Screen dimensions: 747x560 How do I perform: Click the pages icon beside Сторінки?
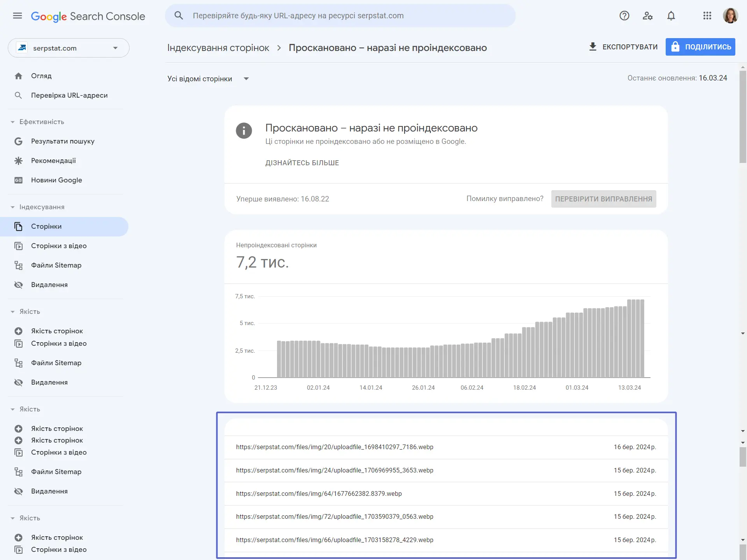(x=18, y=226)
